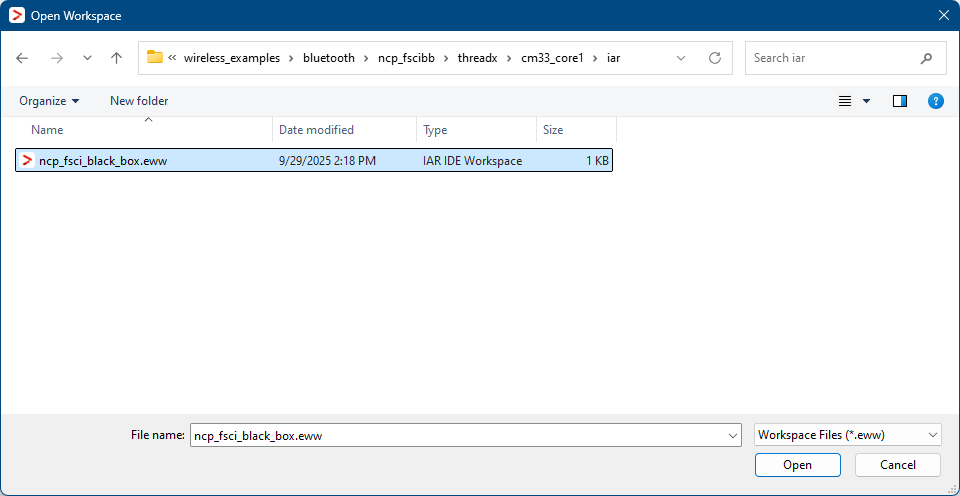The height and width of the screenshot is (496, 960).
Task: Click the folder icon in address bar
Action: (x=155, y=58)
